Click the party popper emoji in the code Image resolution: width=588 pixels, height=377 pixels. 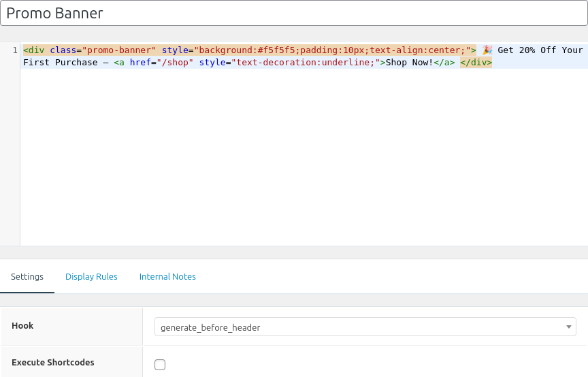point(487,50)
